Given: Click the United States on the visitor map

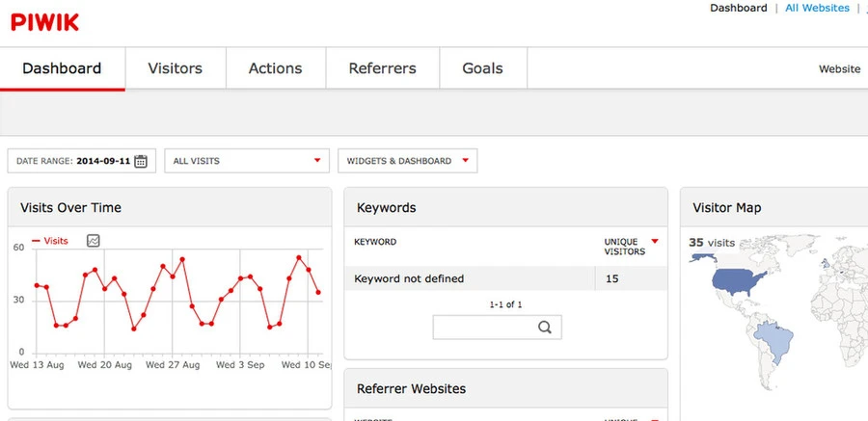Looking at the screenshot, I should [x=745, y=278].
